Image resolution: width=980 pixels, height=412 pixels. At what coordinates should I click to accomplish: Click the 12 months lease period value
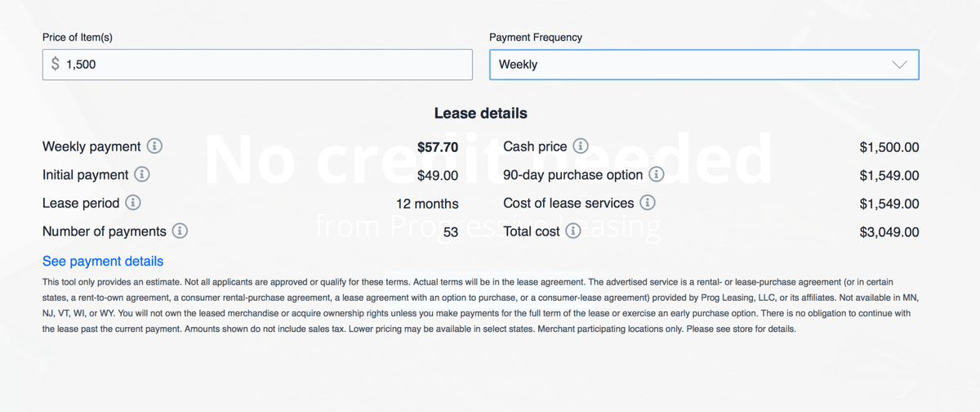point(427,204)
